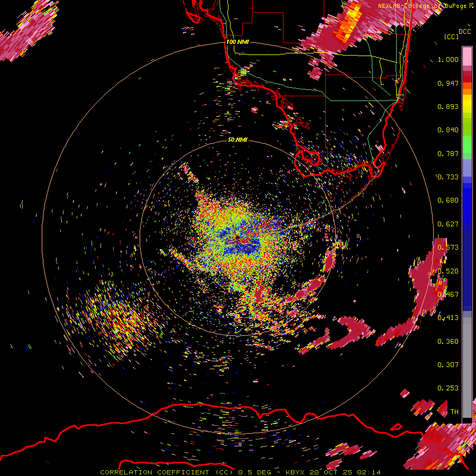Image resolution: width=476 pixels, height=476 pixels.
Task: Select the 0.893 legend value
Action: coord(448,106)
